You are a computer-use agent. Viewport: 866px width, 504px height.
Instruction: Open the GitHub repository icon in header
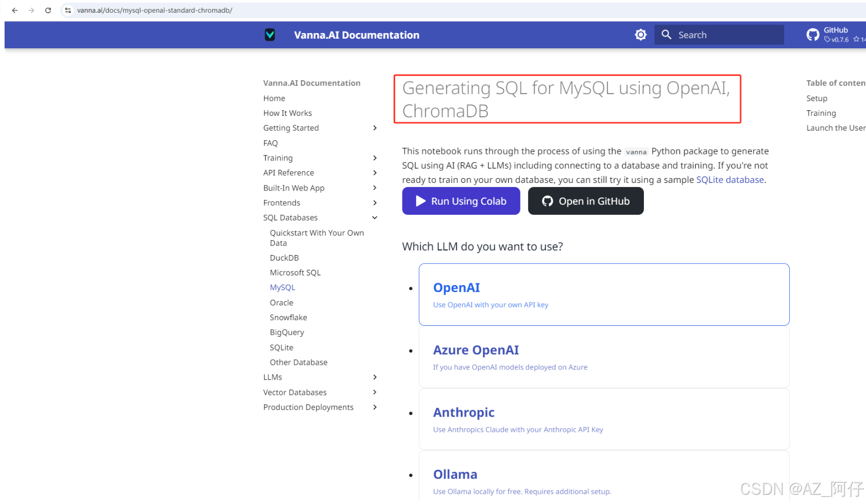(x=813, y=35)
